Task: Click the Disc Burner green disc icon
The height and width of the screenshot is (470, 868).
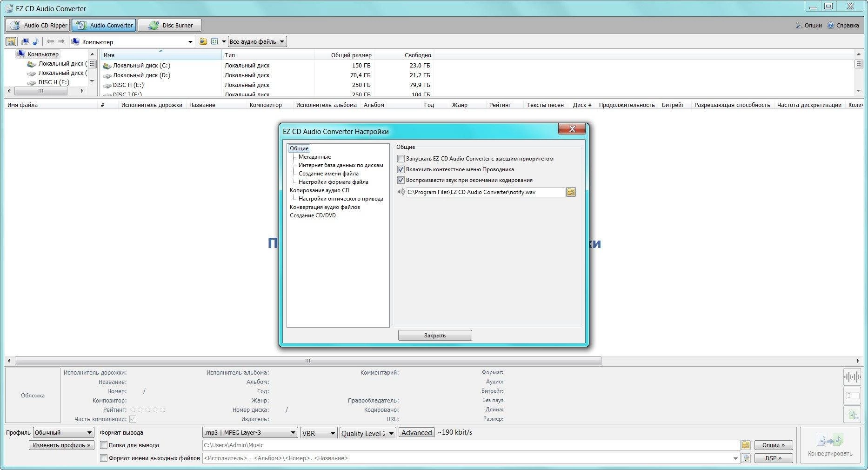Action: click(154, 25)
